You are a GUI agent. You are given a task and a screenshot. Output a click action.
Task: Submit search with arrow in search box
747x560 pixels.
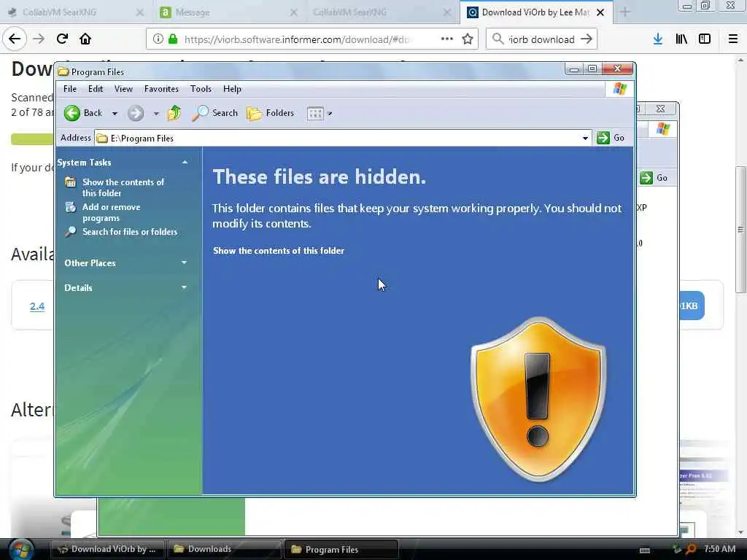click(x=587, y=39)
